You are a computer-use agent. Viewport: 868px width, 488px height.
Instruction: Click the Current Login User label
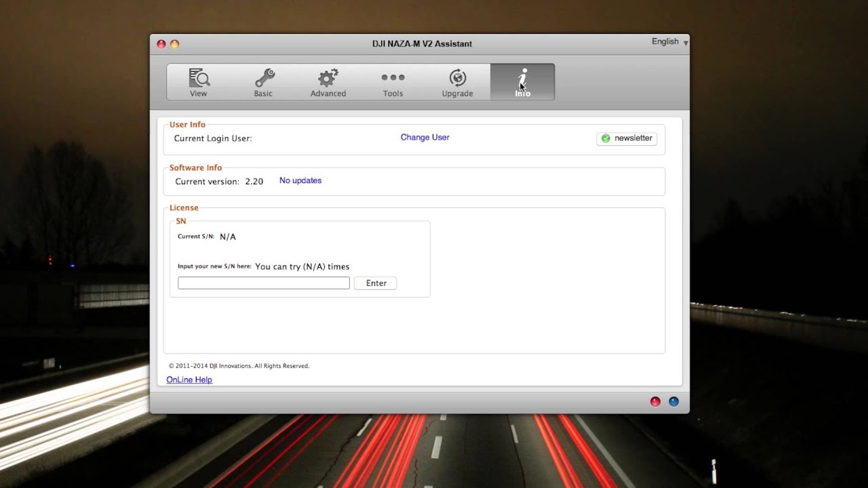(213, 138)
